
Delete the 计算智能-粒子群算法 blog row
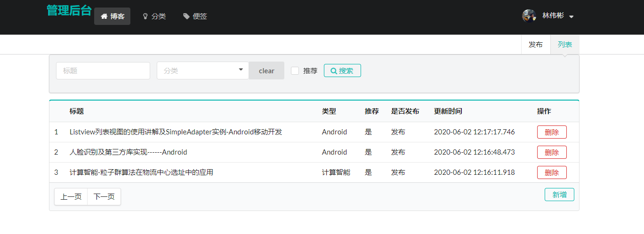tap(552, 172)
